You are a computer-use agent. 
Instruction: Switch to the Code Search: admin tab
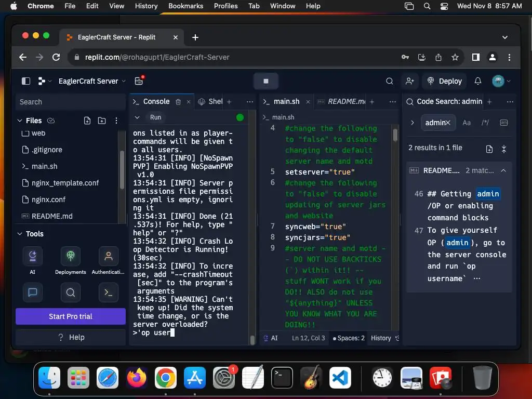click(x=444, y=101)
